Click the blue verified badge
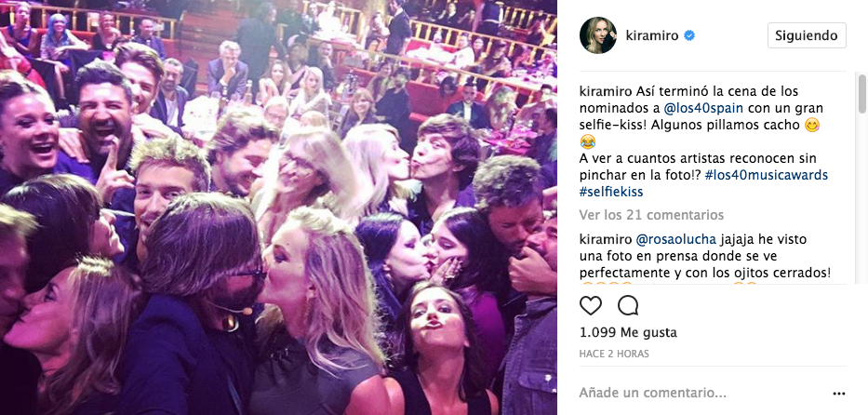Image resolution: width=868 pixels, height=415 pixels. coord(689,36)
